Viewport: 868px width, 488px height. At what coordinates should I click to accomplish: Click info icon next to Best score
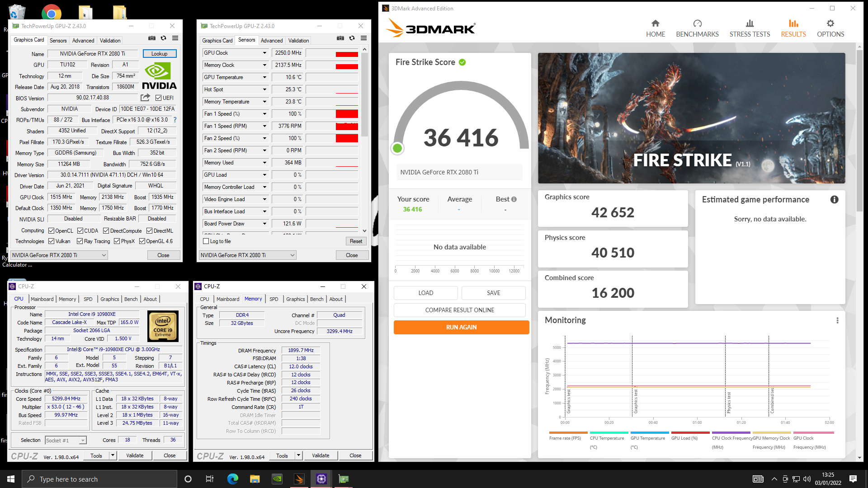pyautogui.click(x=514, y=199)
